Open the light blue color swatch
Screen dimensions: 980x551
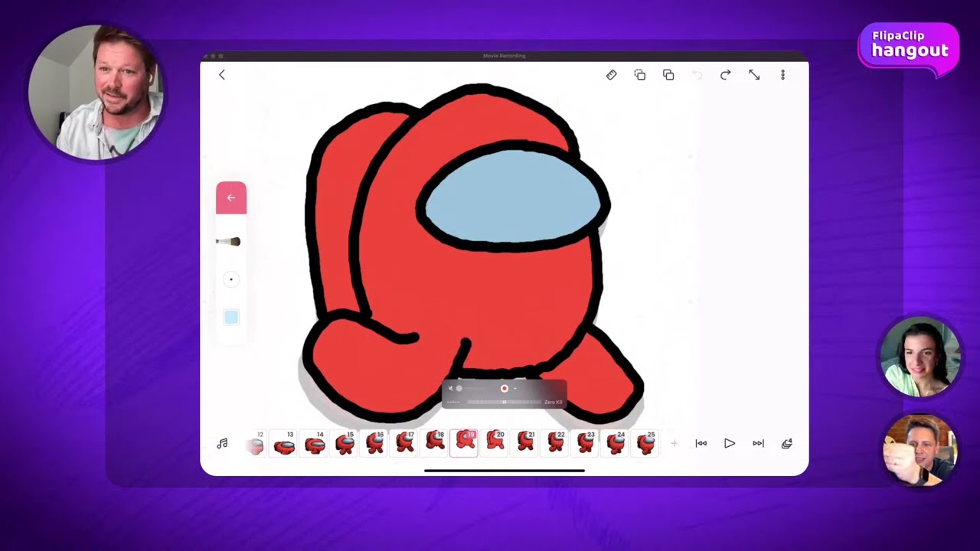[x=231, y=318]
